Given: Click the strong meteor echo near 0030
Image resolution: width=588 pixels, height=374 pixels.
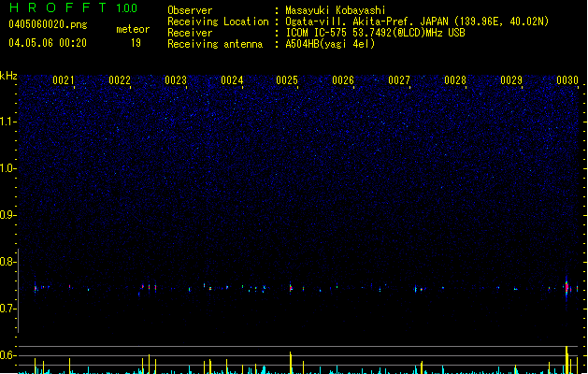Looking at the screenshot, I should click(x=566, y=288).
